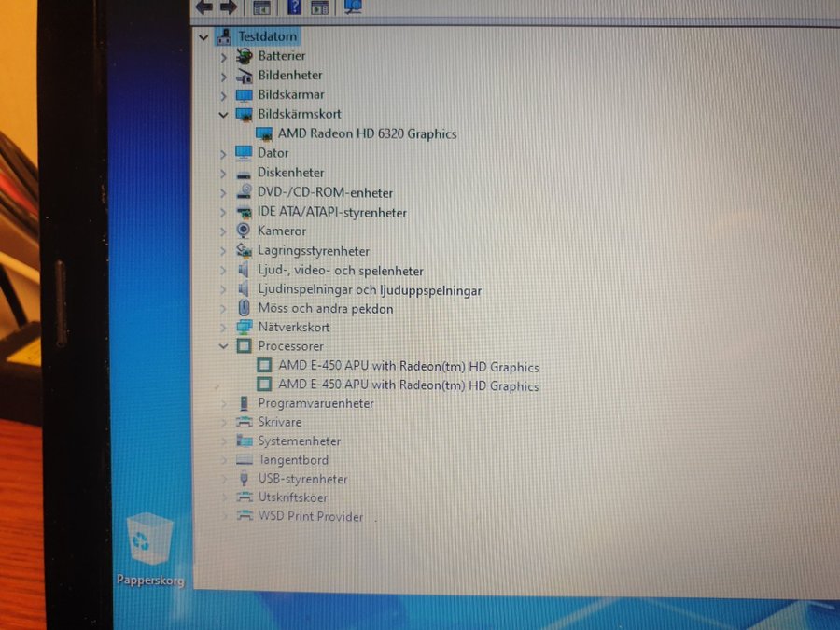Select the Testdatorn computer icon
This screenshot has height=630, width=840.
224,36
